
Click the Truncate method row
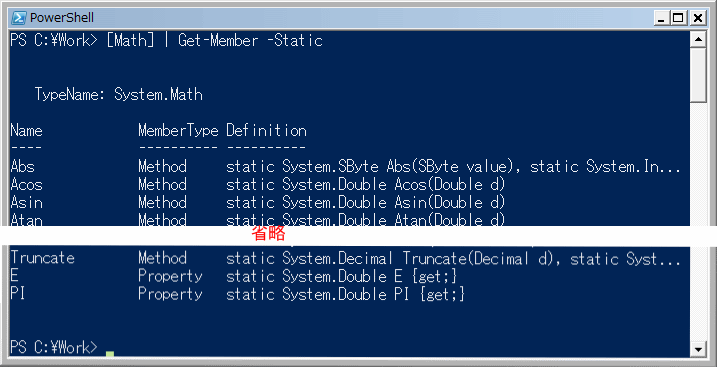346,258
